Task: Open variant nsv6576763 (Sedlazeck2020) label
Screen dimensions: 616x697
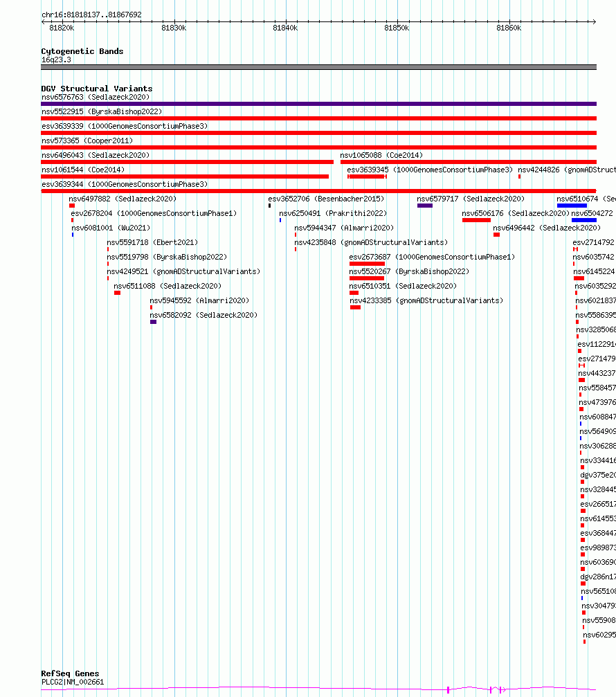Action: click(96, 97)
